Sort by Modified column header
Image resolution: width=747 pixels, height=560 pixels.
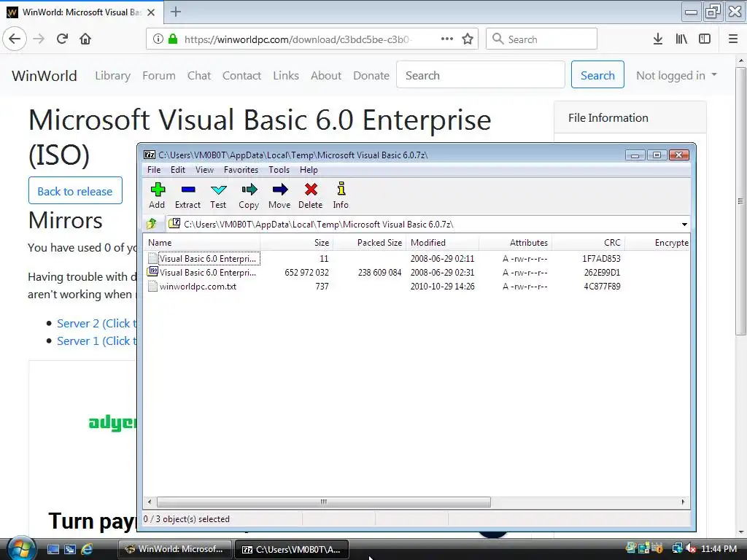(x=442, y=242)
